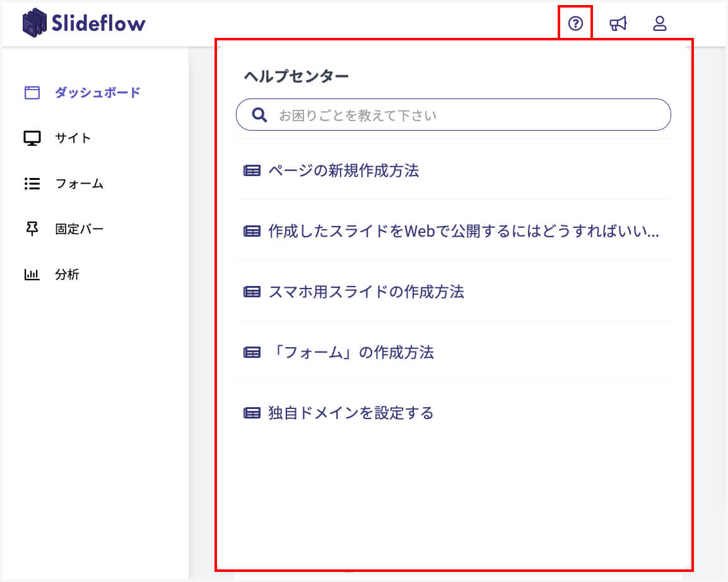Focus the お困りごとを教えて下さい search field
This screenshot has height=582, width=728.
(467, 116)
